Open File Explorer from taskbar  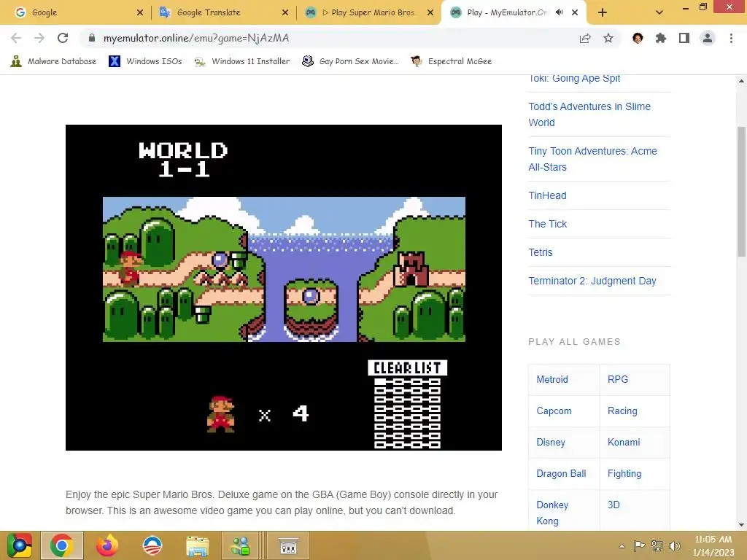point(197,545)
